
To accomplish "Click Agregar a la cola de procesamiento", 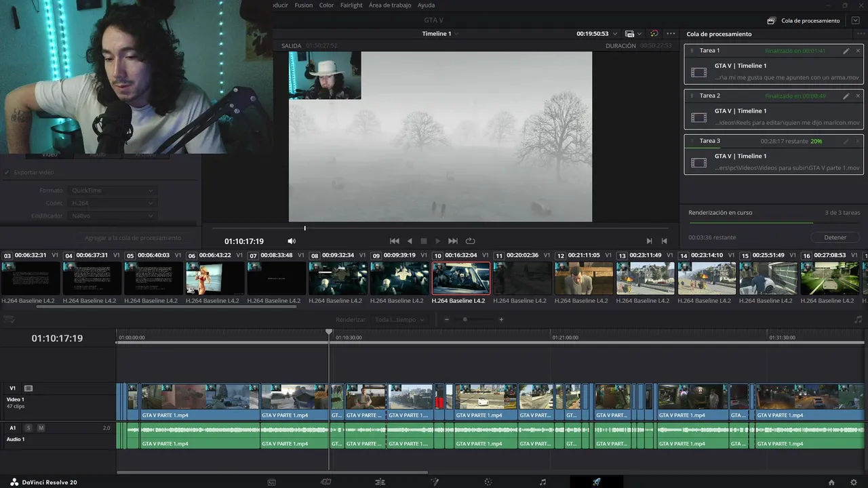I will (133, 238).
